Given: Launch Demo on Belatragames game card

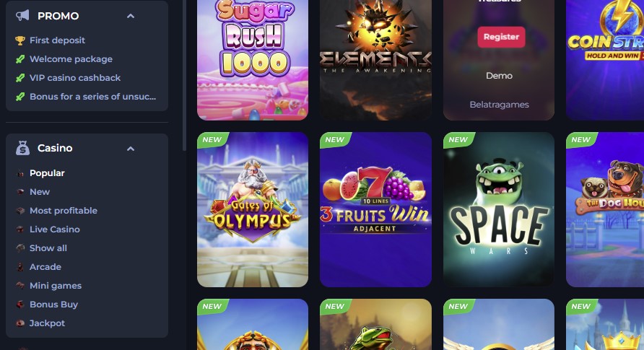Looking at the screenshot, I should click(499, 76).
